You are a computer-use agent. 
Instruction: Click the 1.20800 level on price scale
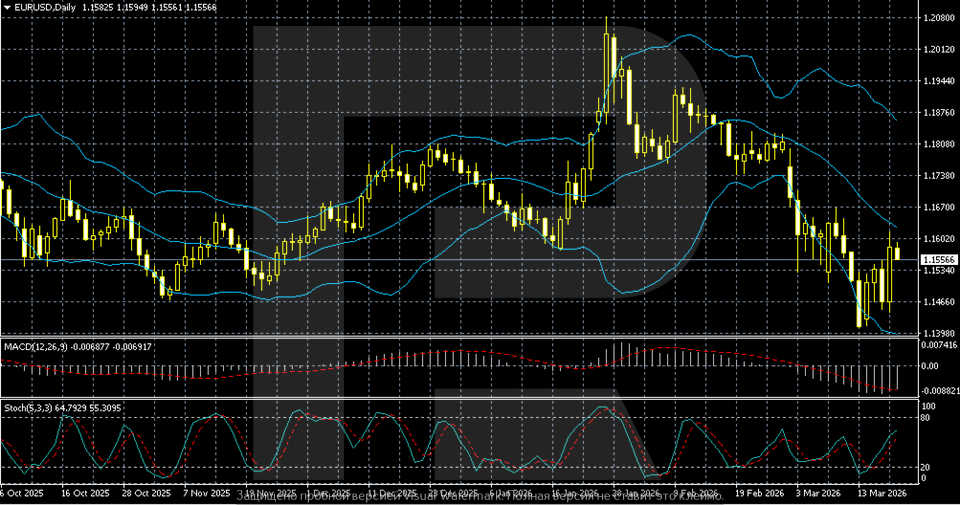[x=937, y=18]
